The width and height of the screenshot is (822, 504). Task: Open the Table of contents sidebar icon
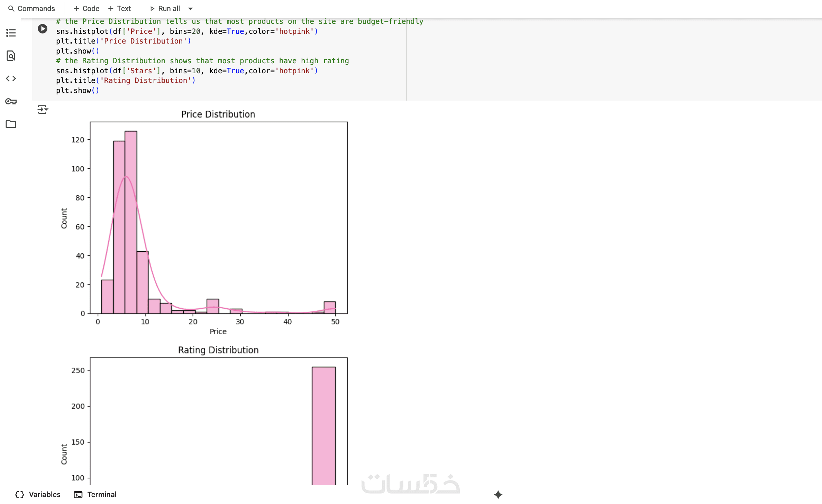pyautogui.click(x=11, y=33)
